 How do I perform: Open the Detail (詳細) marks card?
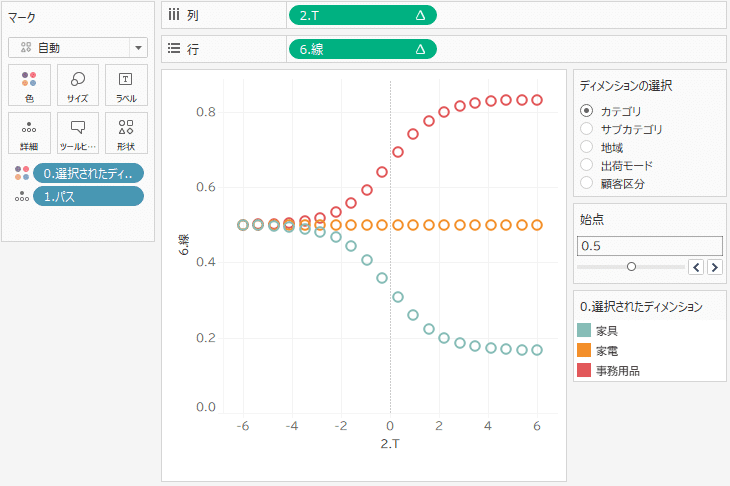[x=29, y=132]
